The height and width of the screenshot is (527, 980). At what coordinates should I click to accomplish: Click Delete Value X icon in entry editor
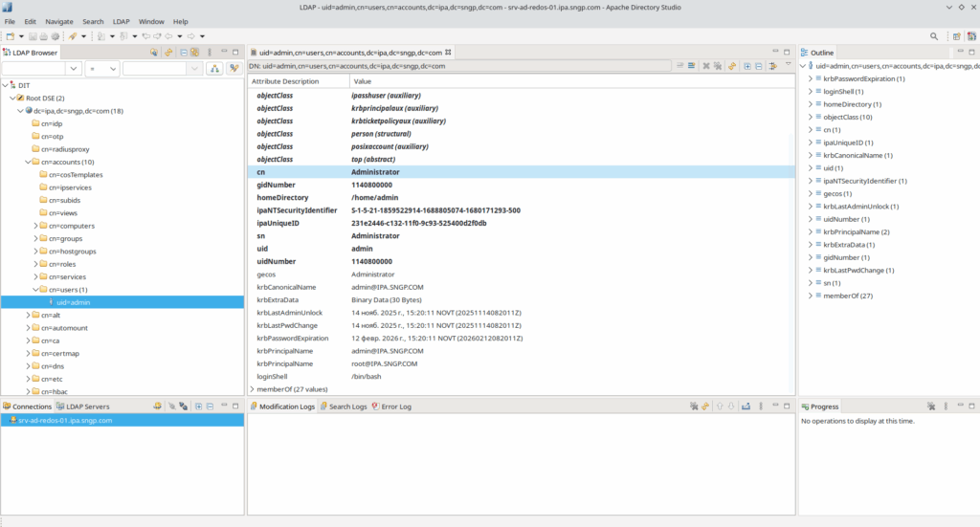coord(705,66)
